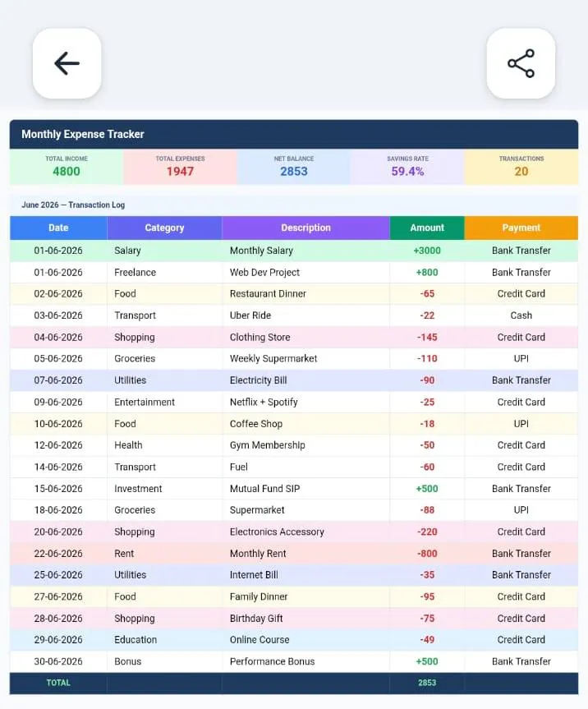This screenshot has height=709, width=588.
Task: Click the Cash payment cell
Action: [x=521, y=315]
